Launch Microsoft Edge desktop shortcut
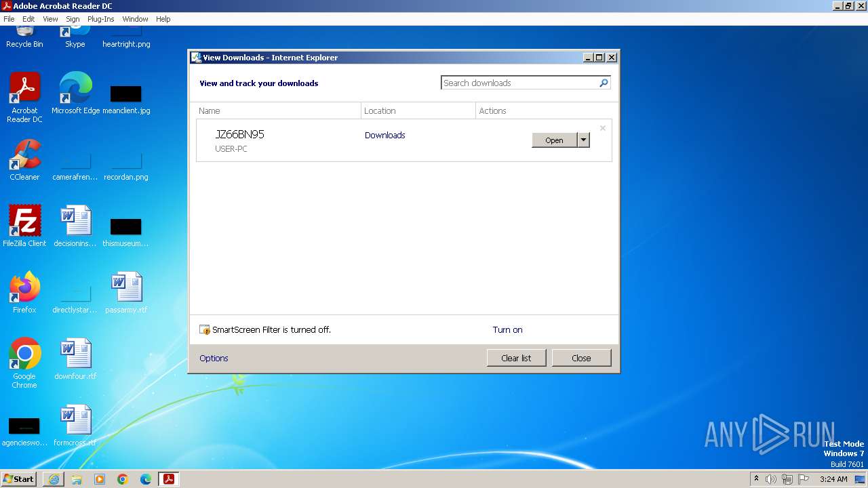The image size is (868, 488). (75, 94)
